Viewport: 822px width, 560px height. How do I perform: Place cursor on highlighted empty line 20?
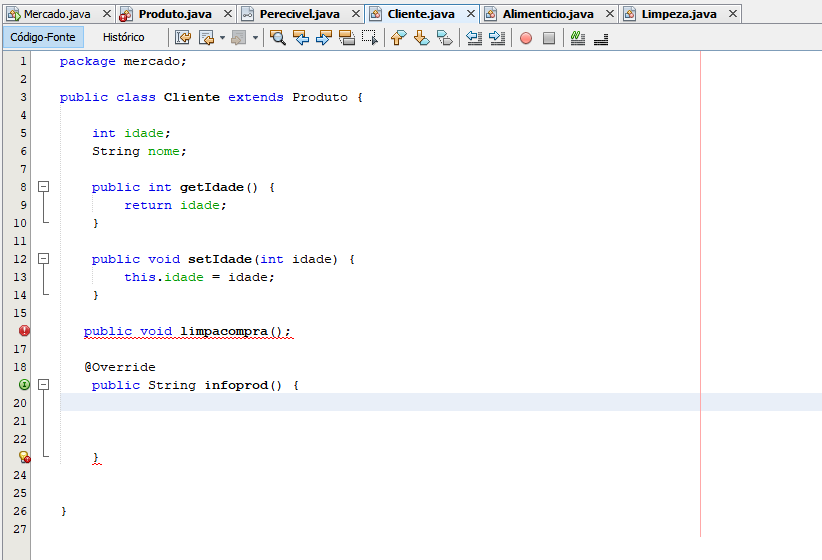coord(440,402)
